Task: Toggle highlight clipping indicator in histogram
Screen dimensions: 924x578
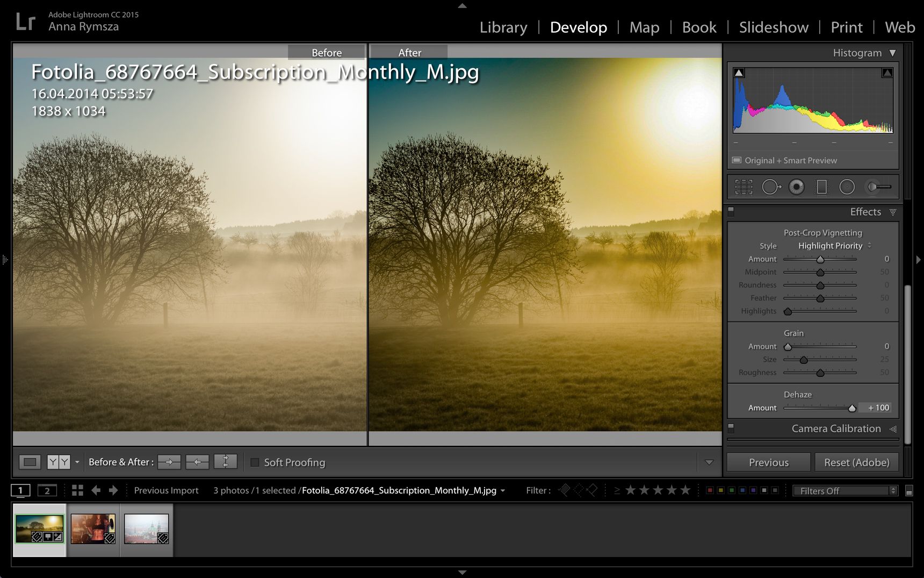Action: coord(887,73)
